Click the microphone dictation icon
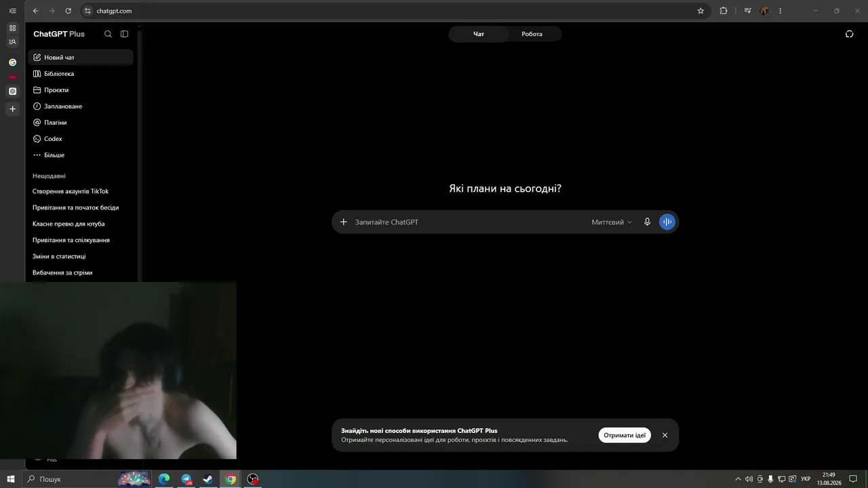868x488 pixels. [647, 222]
